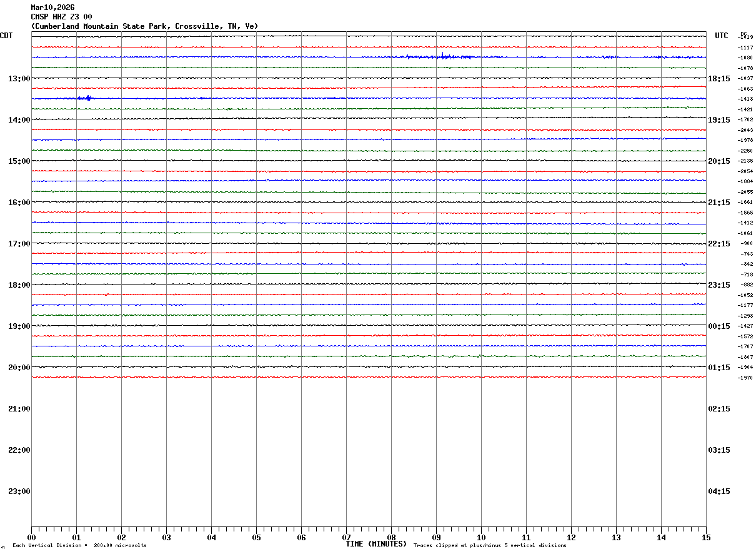Screen dimensions: 756x554
Task: Click minute 10 on the time axis
Action: point(481,538)
